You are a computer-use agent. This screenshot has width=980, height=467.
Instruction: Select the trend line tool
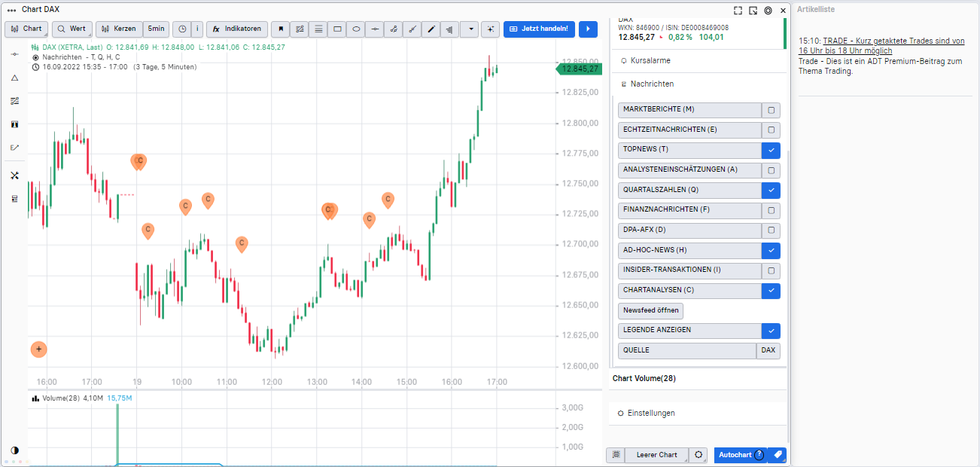(412, 29)
